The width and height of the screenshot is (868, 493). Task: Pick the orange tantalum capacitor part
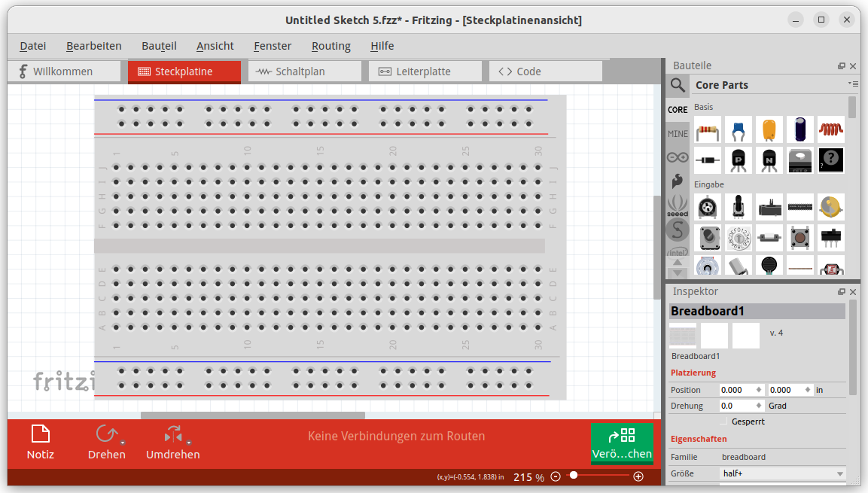click(x=769, y=130)
